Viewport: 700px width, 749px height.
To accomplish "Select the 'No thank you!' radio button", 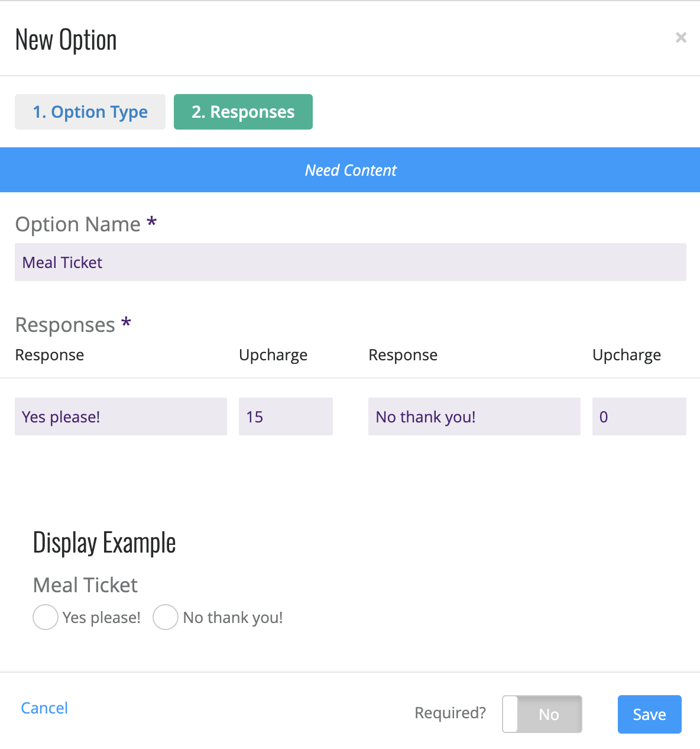I will tap(166, 617).
